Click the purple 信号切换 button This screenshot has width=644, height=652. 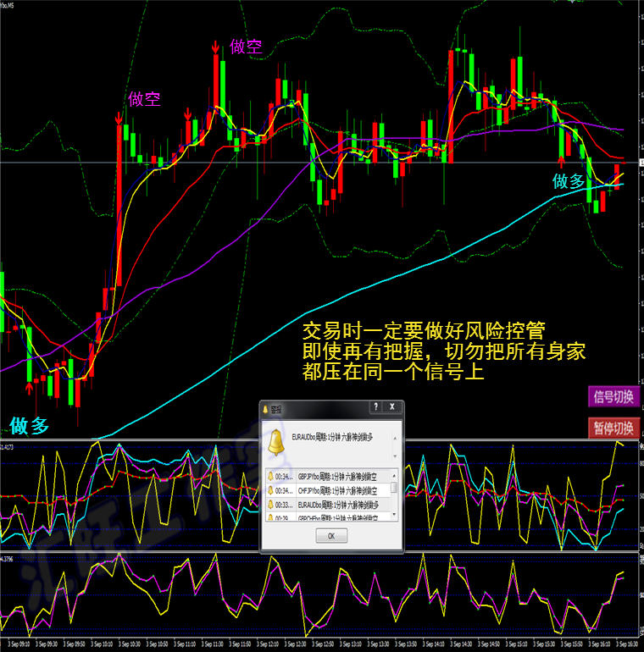pyautogui.click(x=613, y=396)
